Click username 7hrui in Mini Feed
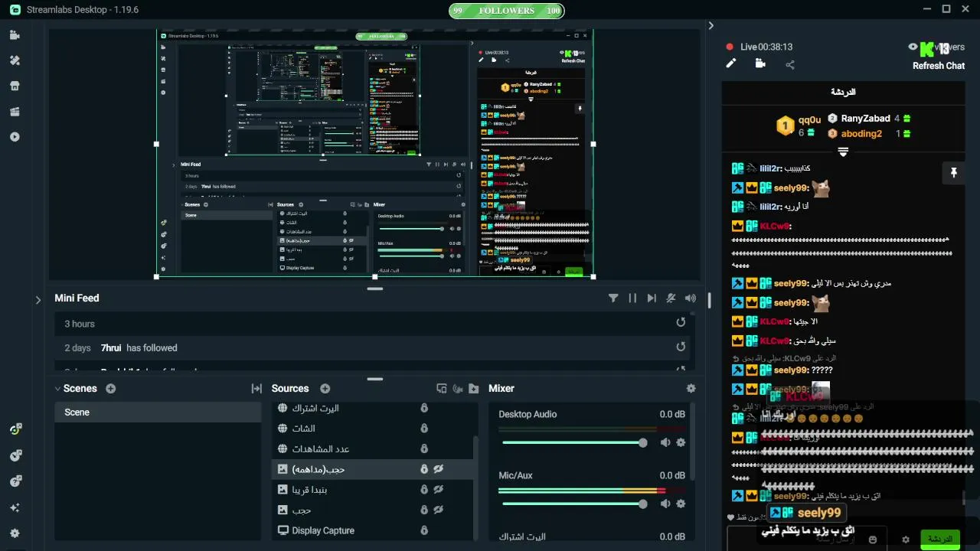The image size is (980, 551). point(112,347)
